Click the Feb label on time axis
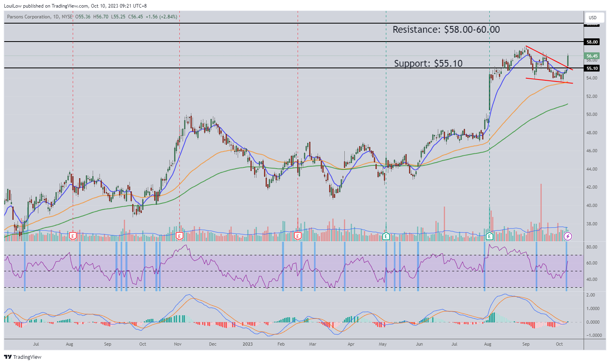The width and height of the screenshot is (610, 364). [x=281, y=344]
